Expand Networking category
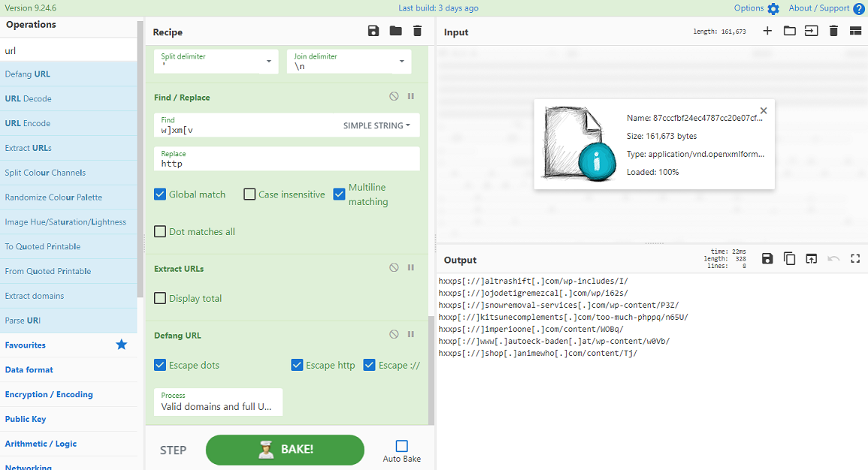868x470 pixels. click(68, 465)
